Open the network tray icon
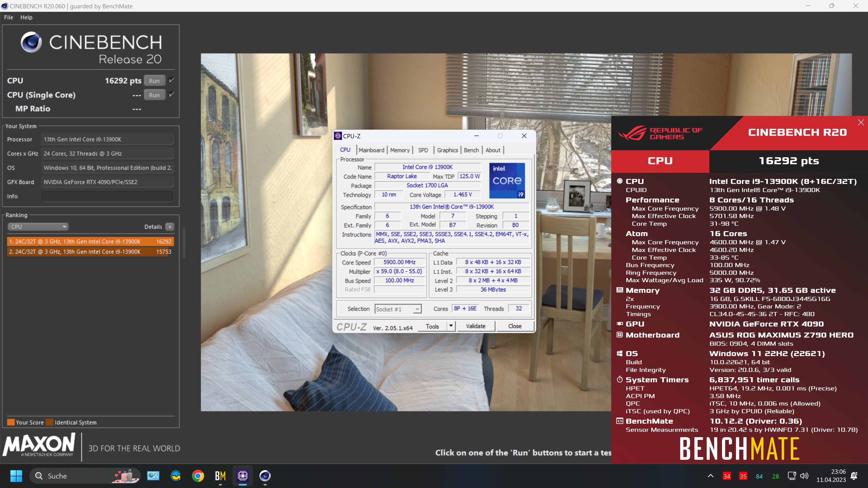Image resolution: width=868 pixels, height=488 pixels. pos(792,476)
